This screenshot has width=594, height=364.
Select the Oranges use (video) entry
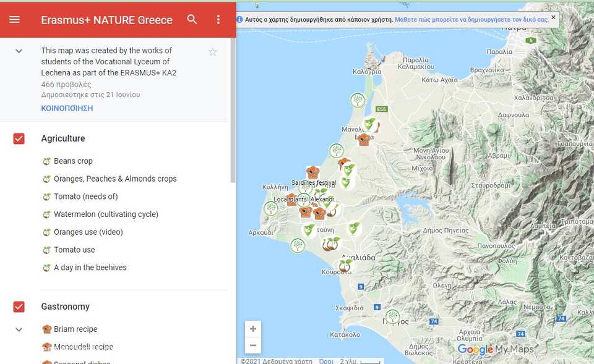[88, 232]
